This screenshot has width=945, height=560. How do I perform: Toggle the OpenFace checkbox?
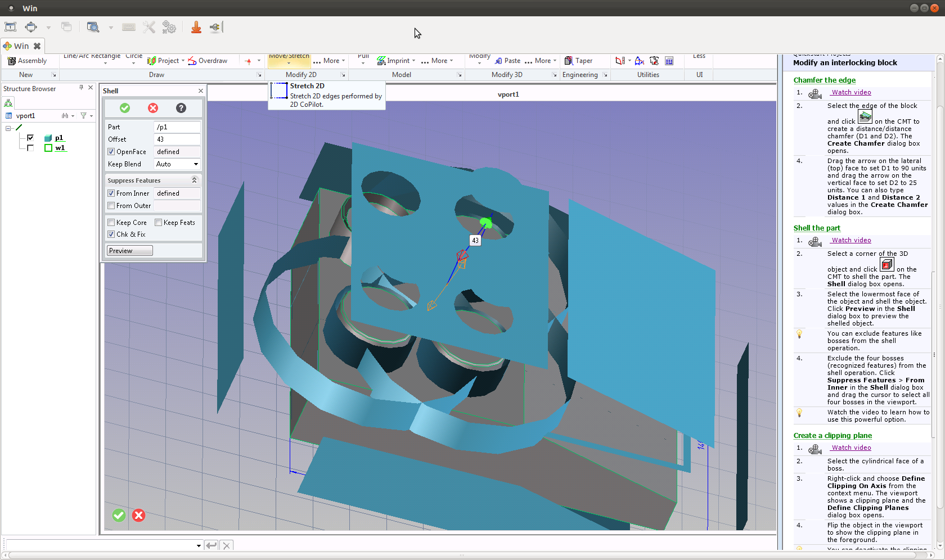click(111, 152)
